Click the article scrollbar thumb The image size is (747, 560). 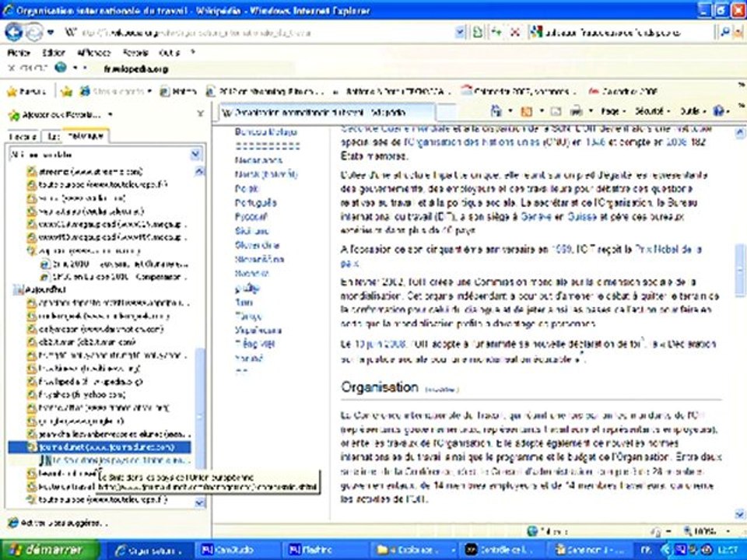(740, 271)
